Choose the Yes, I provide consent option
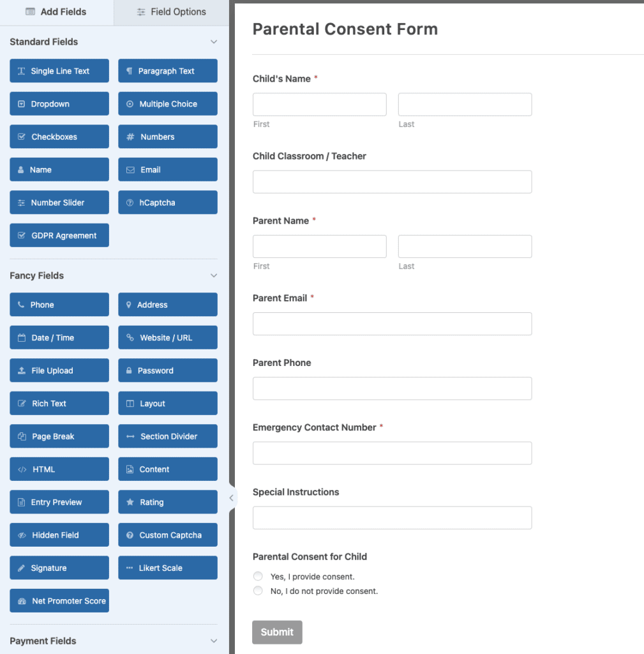Image resolution: width=644 pixels, height=654 pixels. pyautogui.click(x=258, y=575)
